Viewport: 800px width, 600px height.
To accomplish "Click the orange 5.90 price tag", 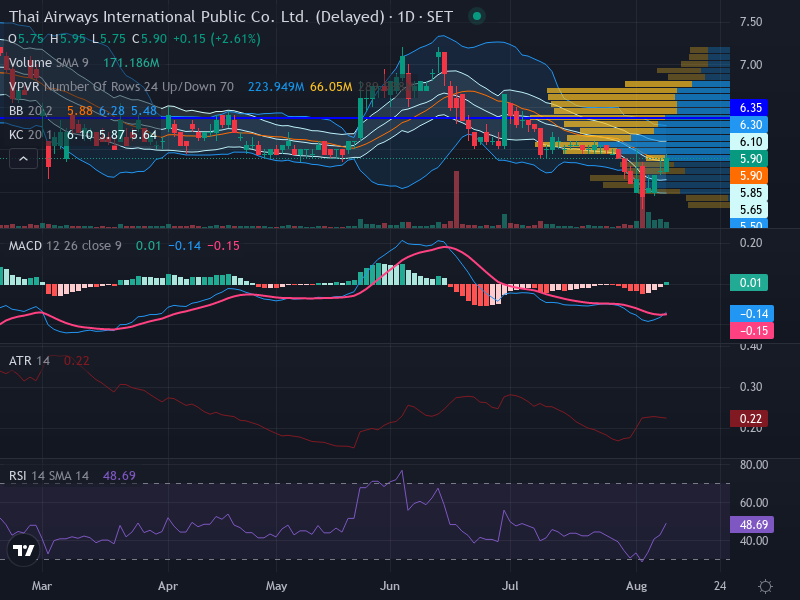I will (x=749, y=176).
